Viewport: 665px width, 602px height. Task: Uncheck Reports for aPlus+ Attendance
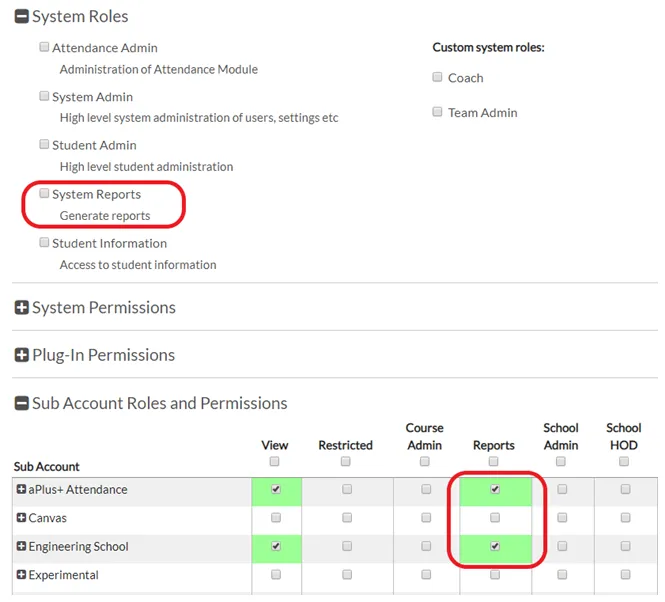(495, 489)
